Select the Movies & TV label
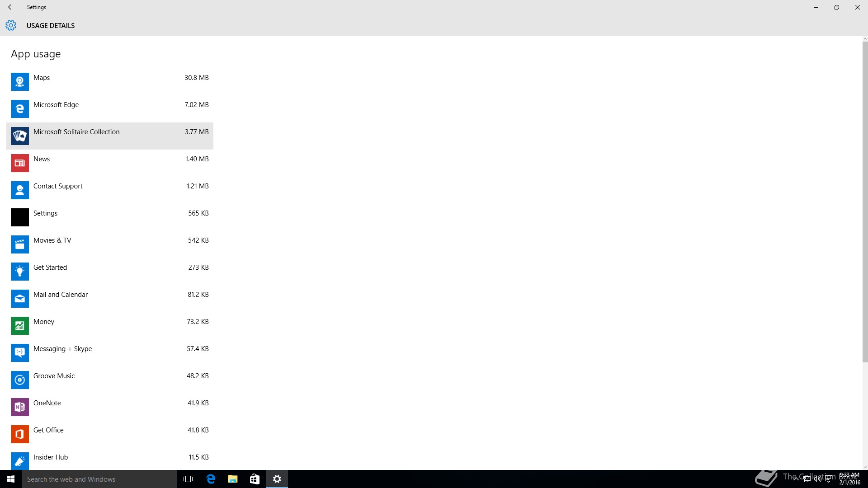The width and height of the screenshot is (868, 488). [x=52, y=240]
